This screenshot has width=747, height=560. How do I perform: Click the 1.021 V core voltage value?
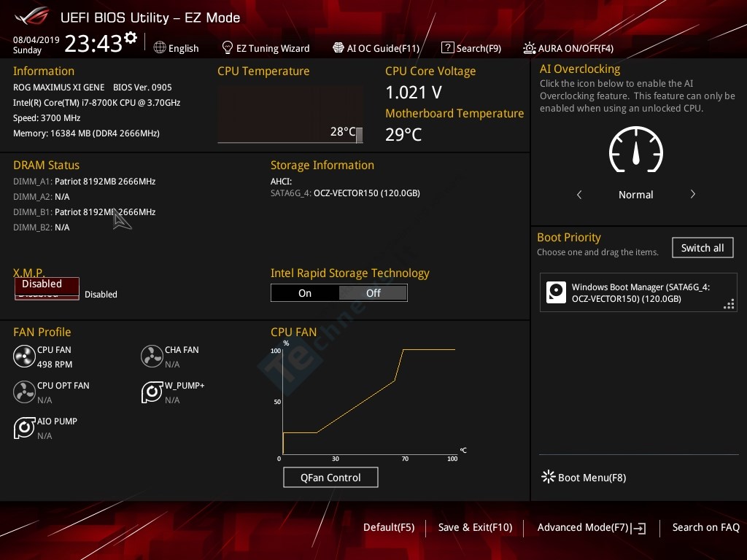(414, 93)
